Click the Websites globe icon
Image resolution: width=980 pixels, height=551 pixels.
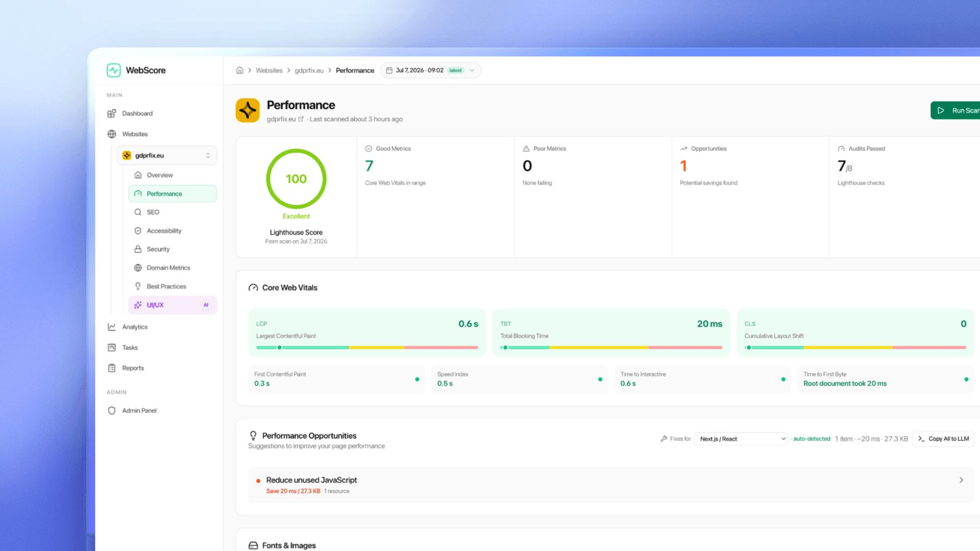[112, 134]
